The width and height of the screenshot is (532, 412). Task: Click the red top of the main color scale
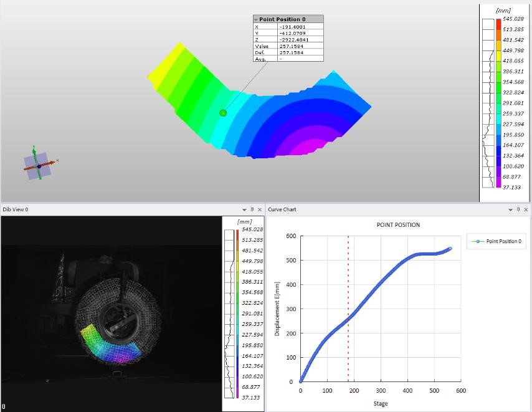(x=498, y=24)
